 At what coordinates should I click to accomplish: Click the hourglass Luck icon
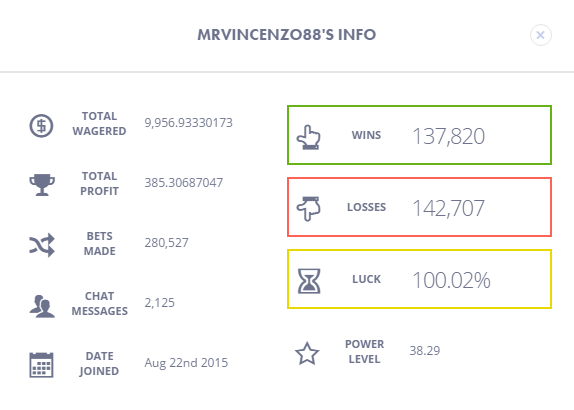[x=309, y=281]
